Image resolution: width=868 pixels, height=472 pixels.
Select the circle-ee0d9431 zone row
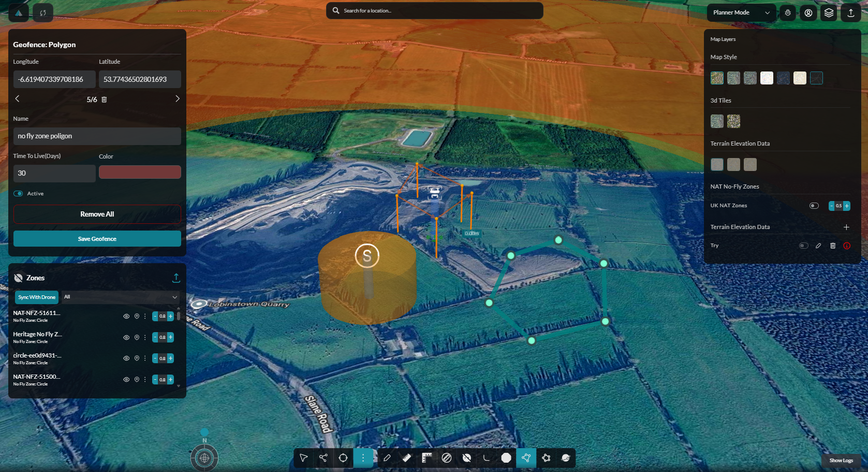pyautogui.click(x=93, y=359)
